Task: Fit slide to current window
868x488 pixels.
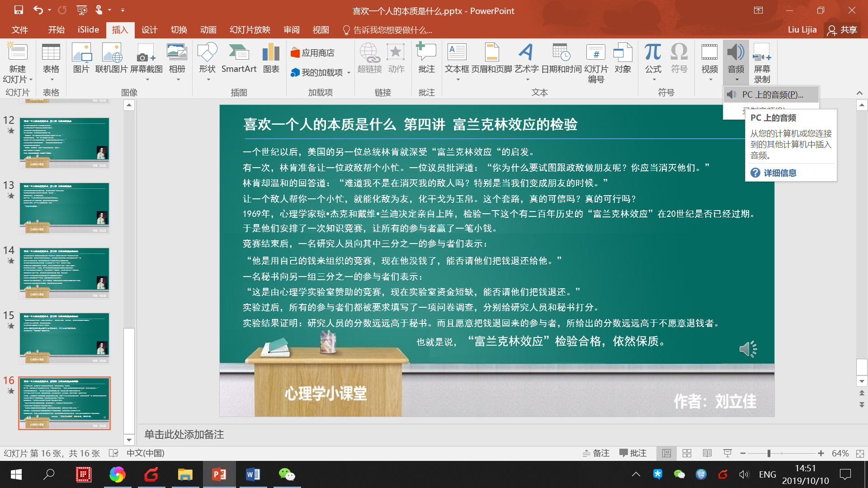Action: click(860, 453)
